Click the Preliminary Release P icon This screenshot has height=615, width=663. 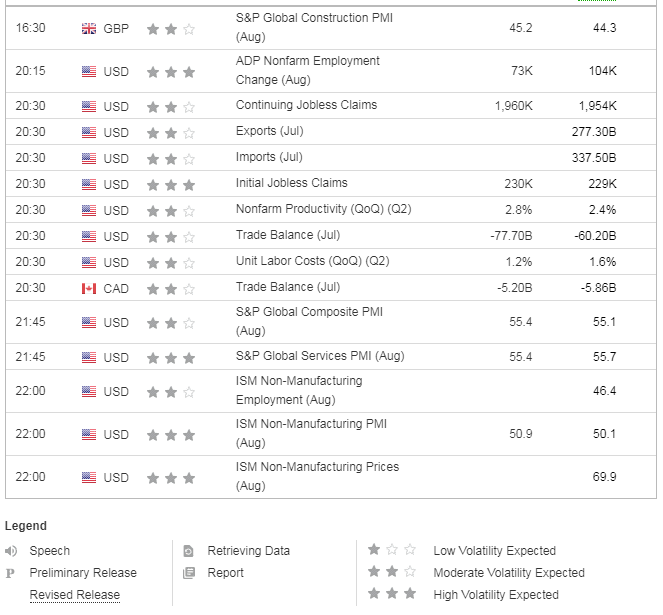[x=10, y=573]
